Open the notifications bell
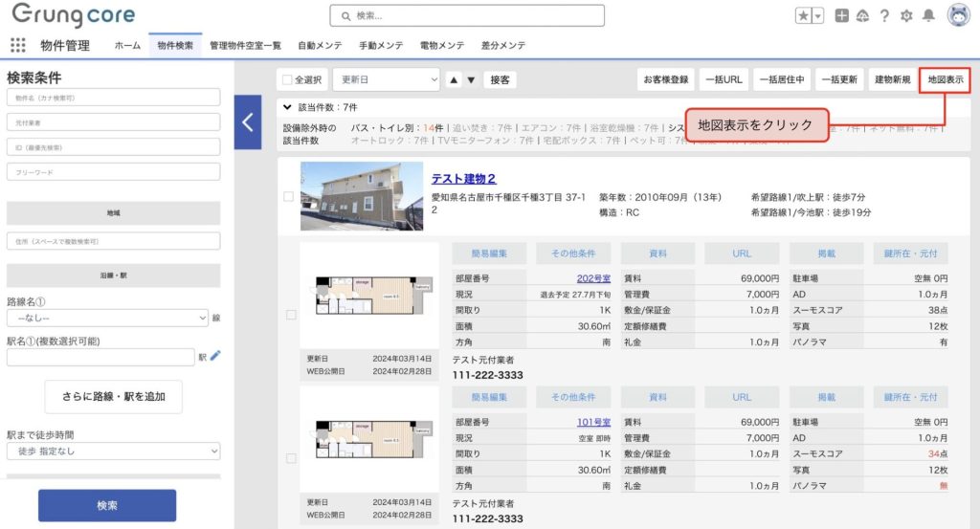 (x=927, y=15)
